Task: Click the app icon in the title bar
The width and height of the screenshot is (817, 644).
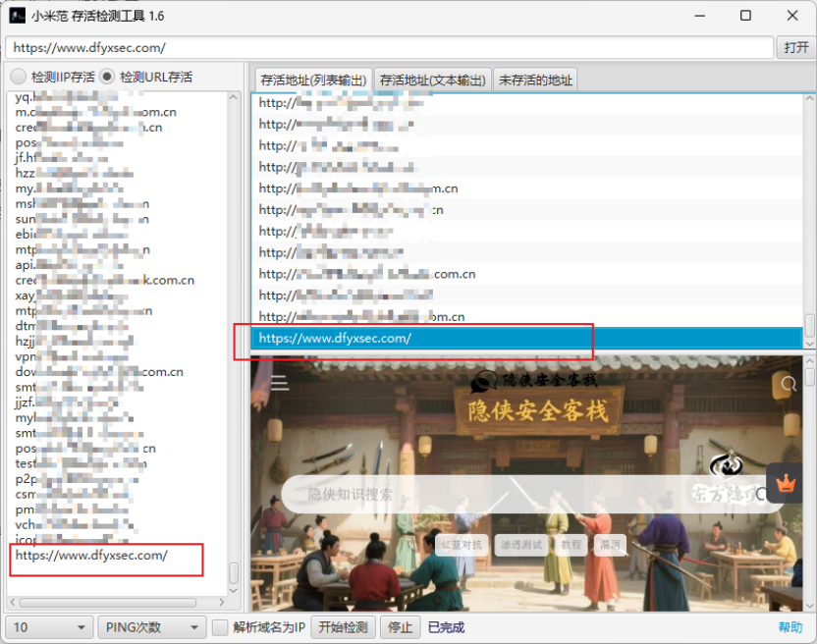Action: pos(17,16)
